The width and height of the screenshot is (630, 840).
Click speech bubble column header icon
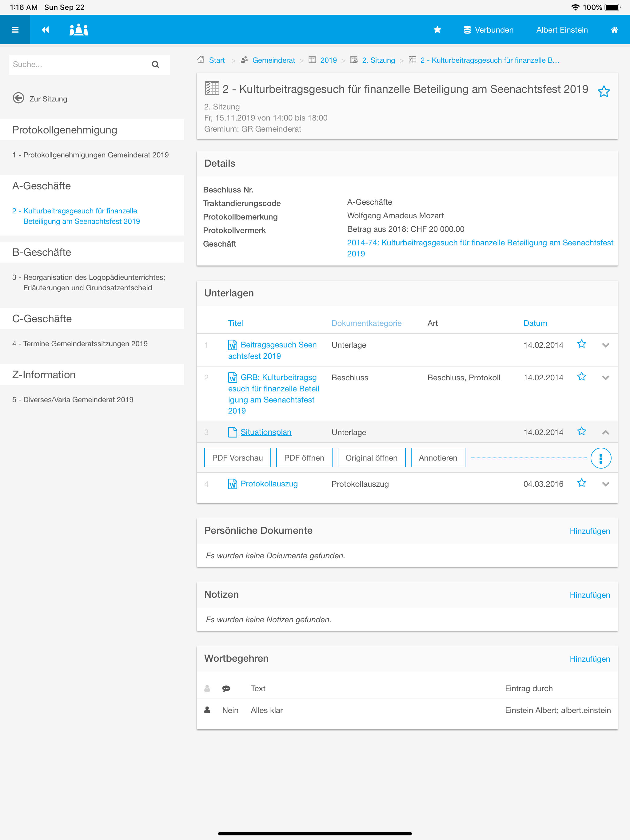click(x=226, y=688)
